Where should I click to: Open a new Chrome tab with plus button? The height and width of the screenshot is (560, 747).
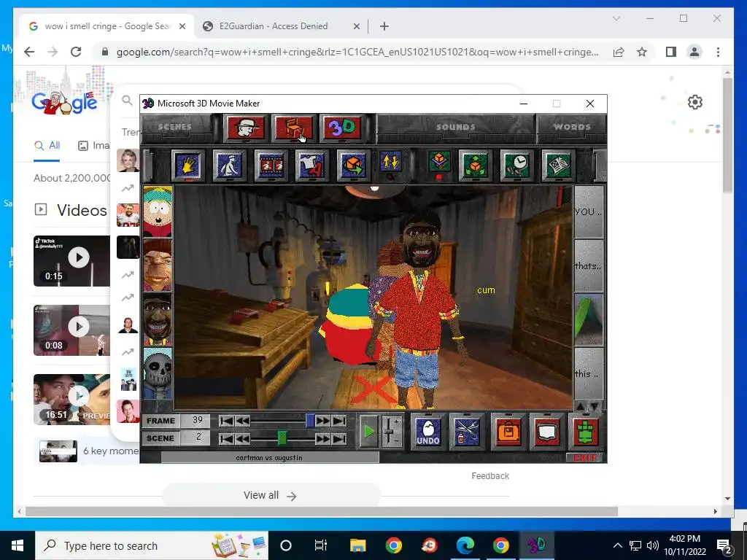pos(384,27)
